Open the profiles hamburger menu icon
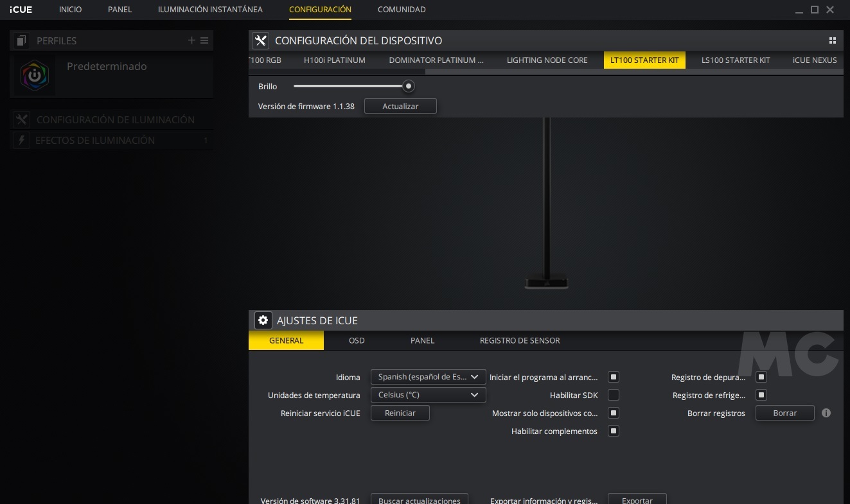850x504 pixels. [x=204, y=40]
